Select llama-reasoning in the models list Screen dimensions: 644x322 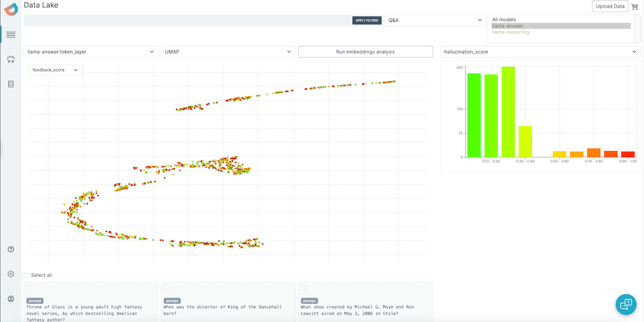(511, 32)
